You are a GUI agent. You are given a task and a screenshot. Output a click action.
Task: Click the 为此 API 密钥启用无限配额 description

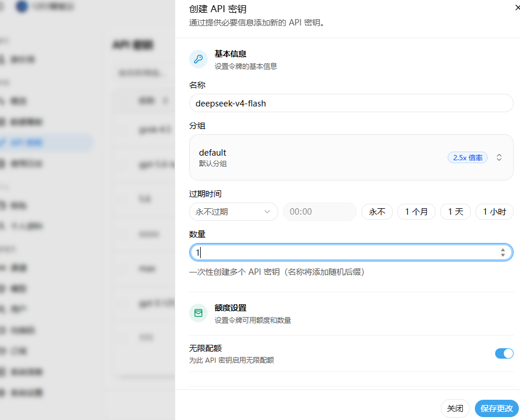(x=231, y=360)
